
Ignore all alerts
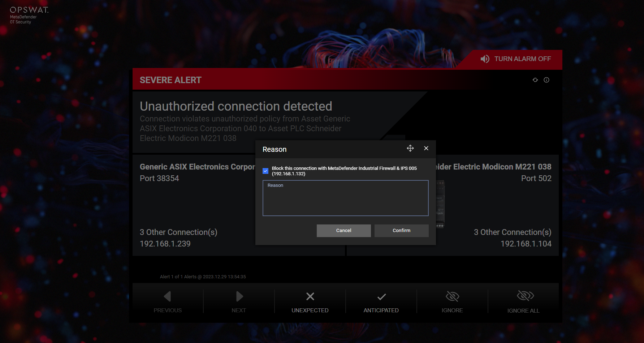[523, 302]
